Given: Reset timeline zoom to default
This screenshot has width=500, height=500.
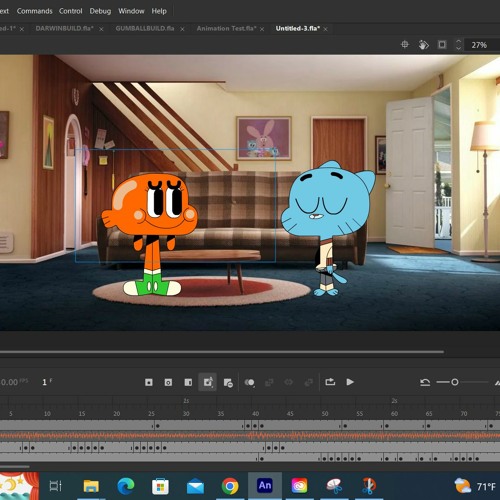Looking at the screenshot, I should (x=425, y=382).
